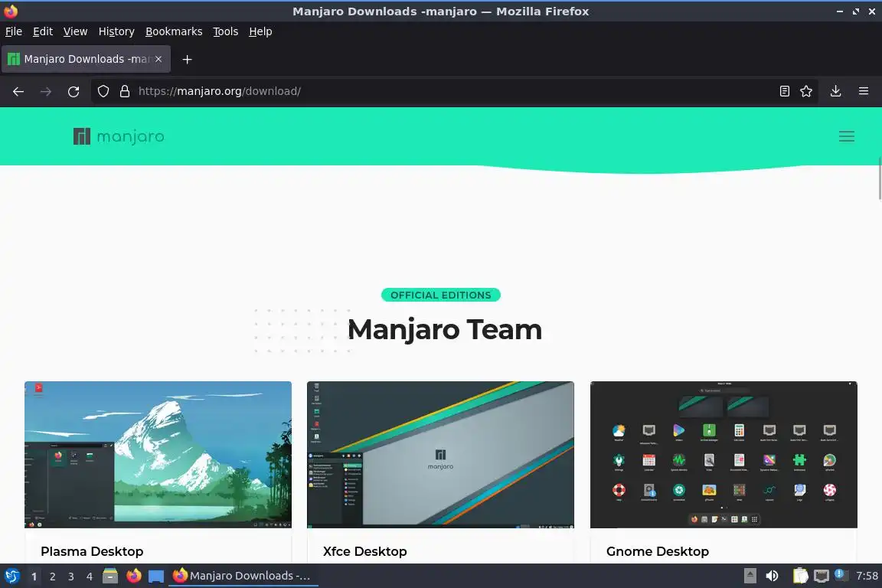This screenshot has width=882, height=588.
Task: Open the taskbar start menu icon
Action: tap(11, 576)
